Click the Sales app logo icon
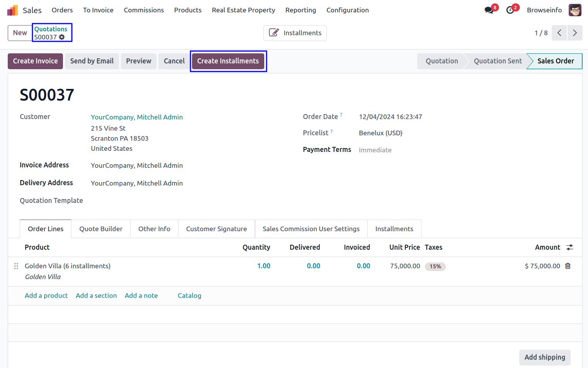Screen dimensions: 588x368 point(12,10)
